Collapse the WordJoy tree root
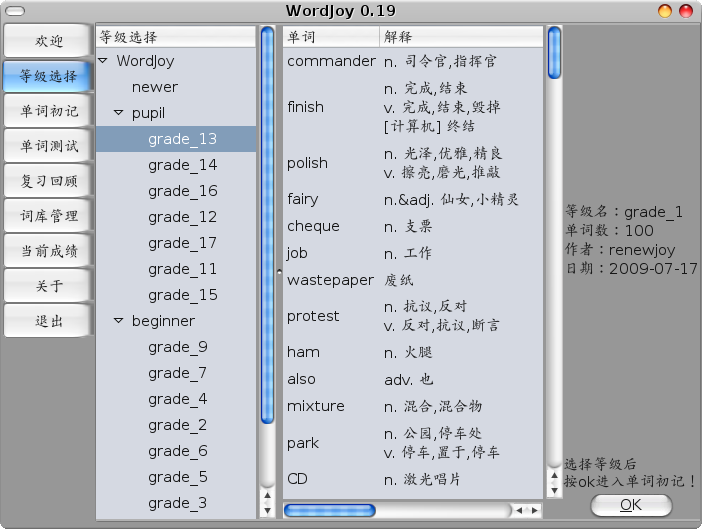Viewport: 702px width, 529px height. coord(104,61)
